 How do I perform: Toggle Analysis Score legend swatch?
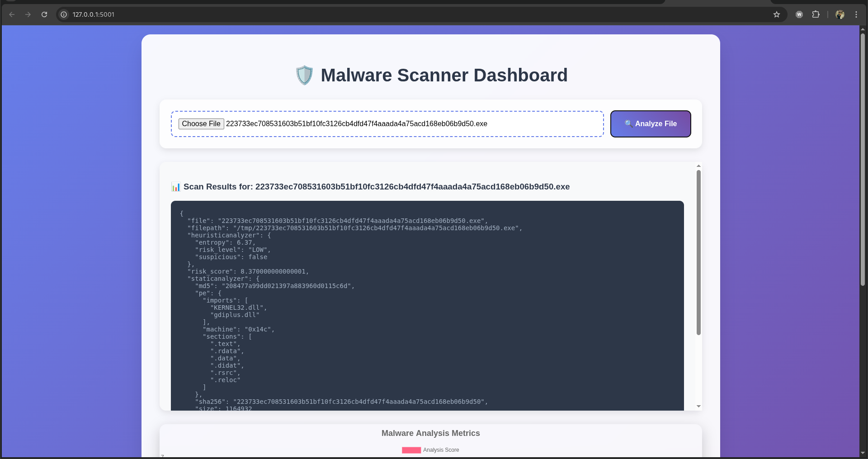411,450
